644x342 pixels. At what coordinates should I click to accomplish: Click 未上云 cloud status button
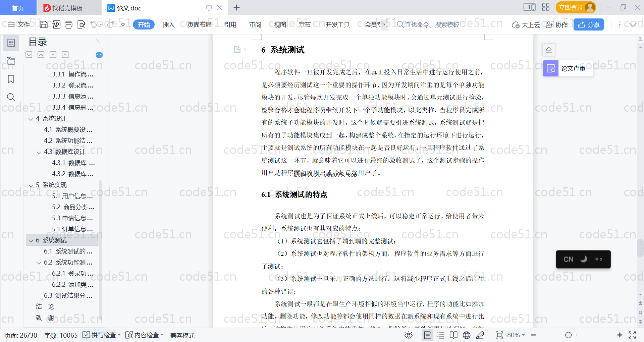(x=526, y=24)
